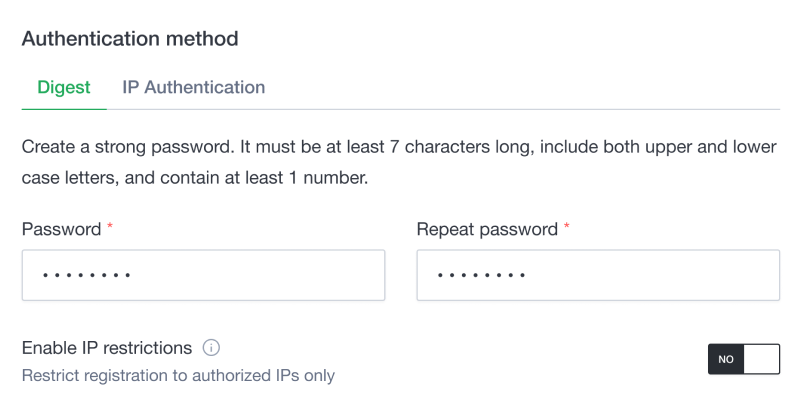This screenshot has height=406, width=801.
Task: Click the masked dots in the Password field
Action: point(87,275)
